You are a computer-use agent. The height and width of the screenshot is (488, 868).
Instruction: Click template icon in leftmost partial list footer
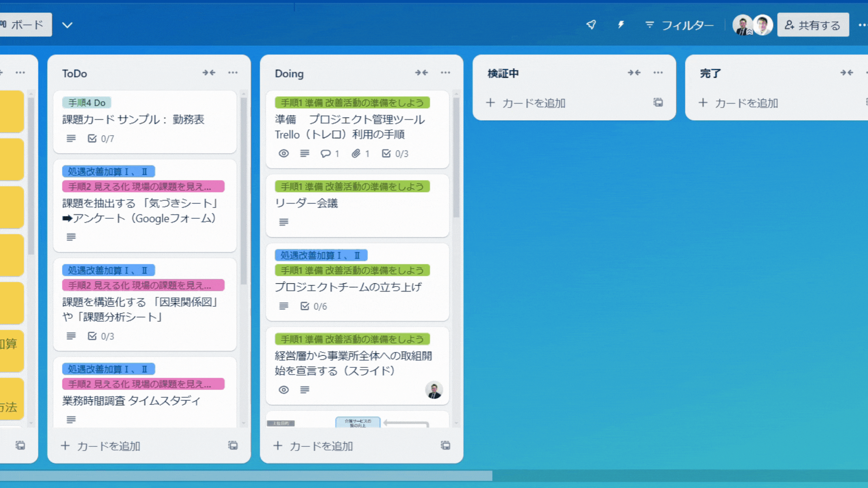20,446
